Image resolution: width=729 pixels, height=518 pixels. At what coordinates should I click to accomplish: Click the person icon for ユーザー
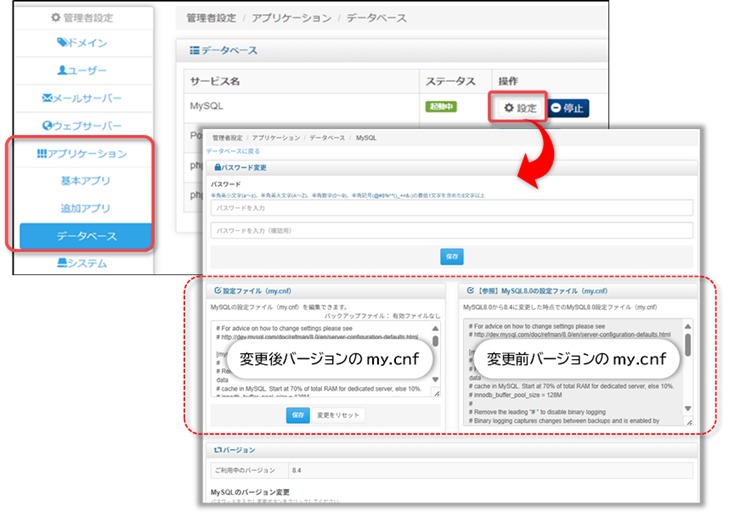[62, 71]
